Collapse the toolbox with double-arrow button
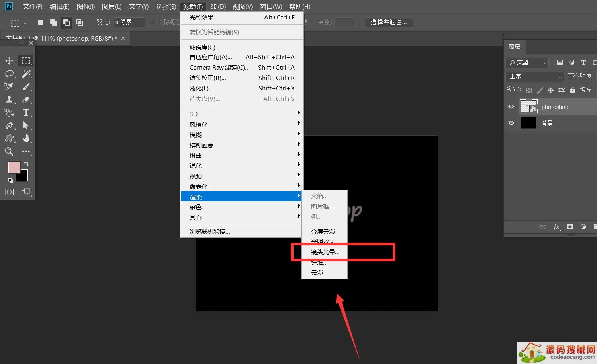Viewport: 597px width, 364px height. tap(22, 43)
